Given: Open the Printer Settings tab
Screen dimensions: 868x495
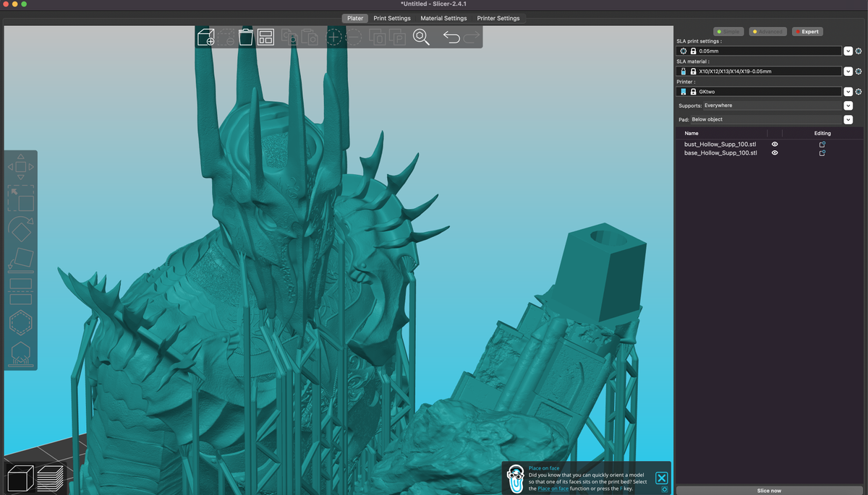Looking at the screenshot, I should 498,18.
